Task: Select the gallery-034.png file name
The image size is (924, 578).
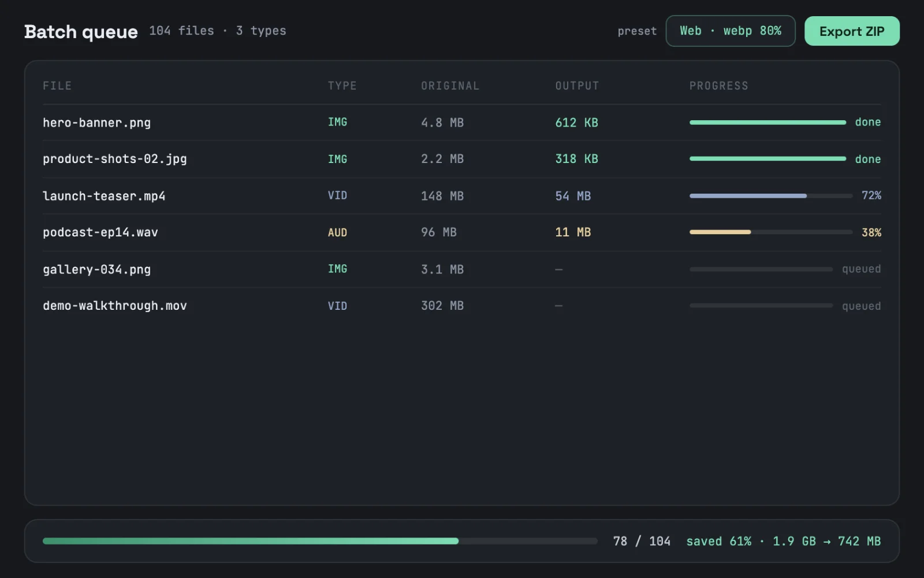Action: [96, 269]
